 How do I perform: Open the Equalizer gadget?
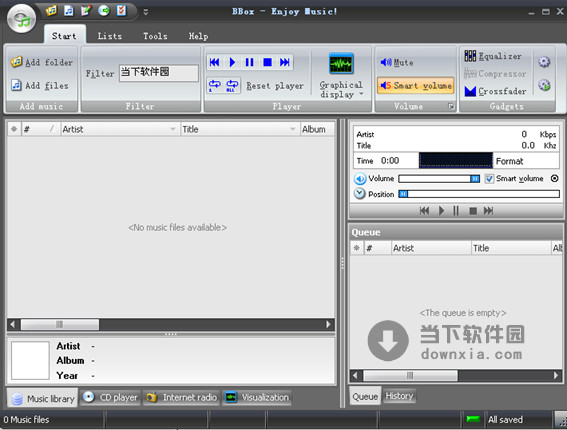click(x=493, y=56)
